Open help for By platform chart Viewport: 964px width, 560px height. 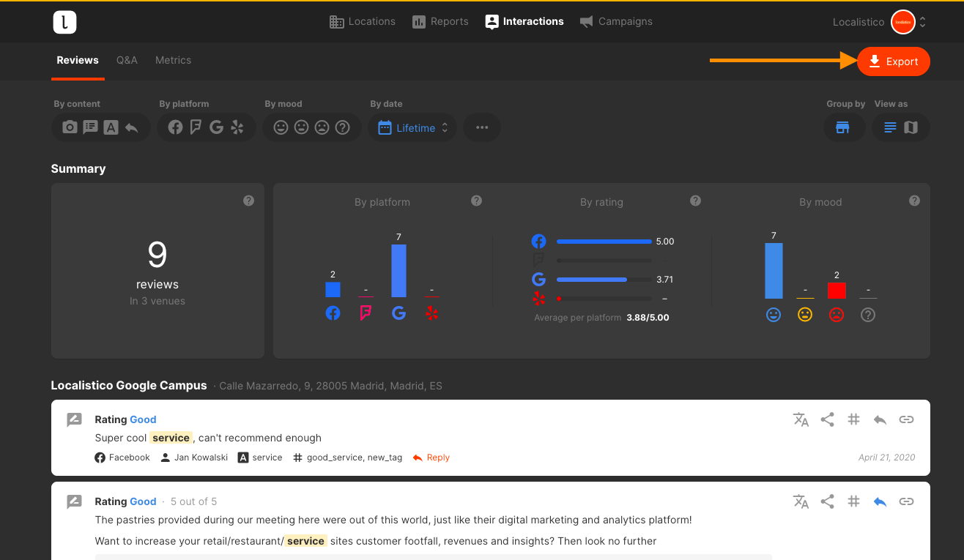tap(477, 201)
